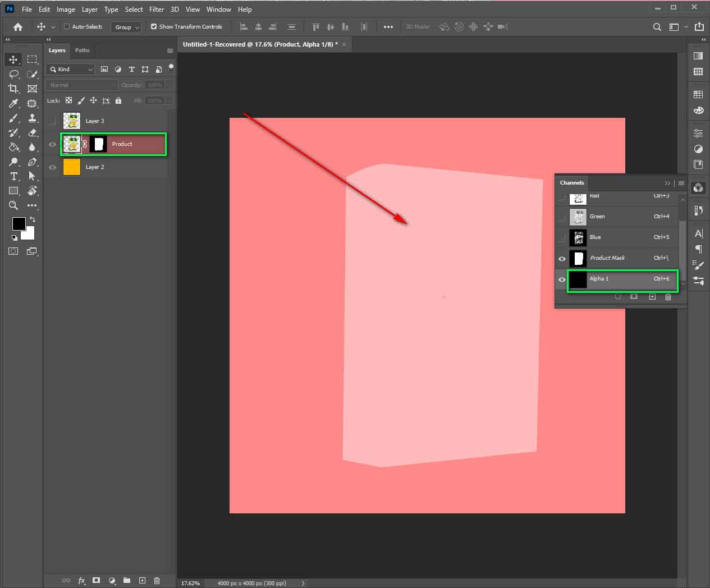This screenshot has height=588, width=710.
Task: Toggle visibility of the Alpha 1 channel
Action: tap(562, 279)
